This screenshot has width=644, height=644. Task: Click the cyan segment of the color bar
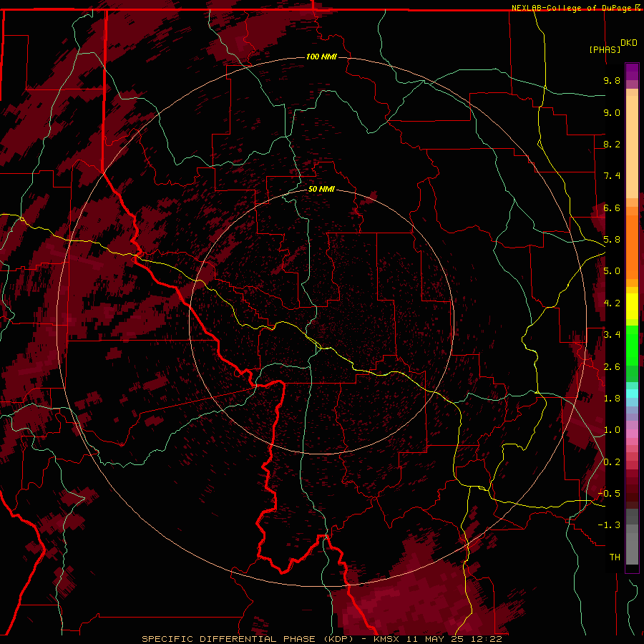[x=632, y=394]
